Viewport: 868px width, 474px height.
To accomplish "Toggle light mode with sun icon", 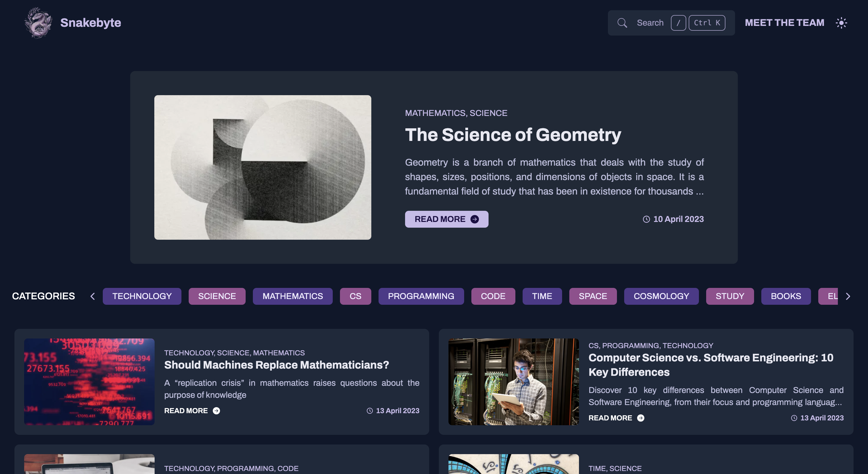I will [841, 23].
